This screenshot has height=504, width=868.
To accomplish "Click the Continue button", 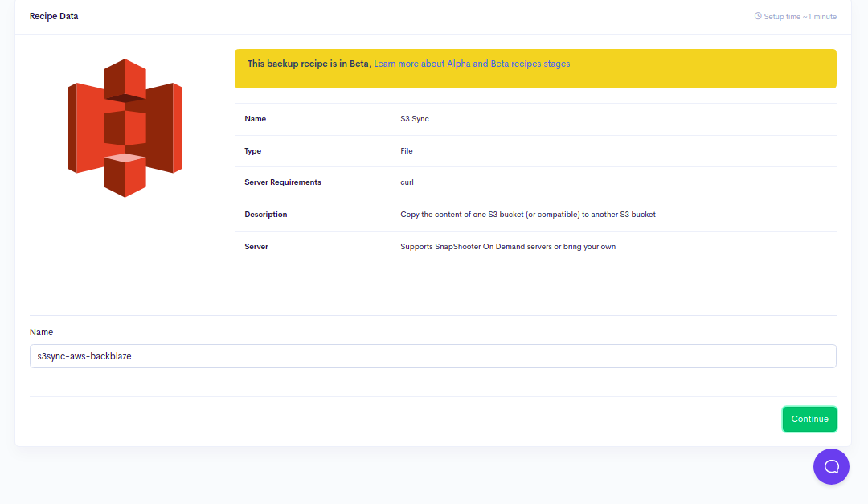I will pyautogui.click(x=809, y=420).
